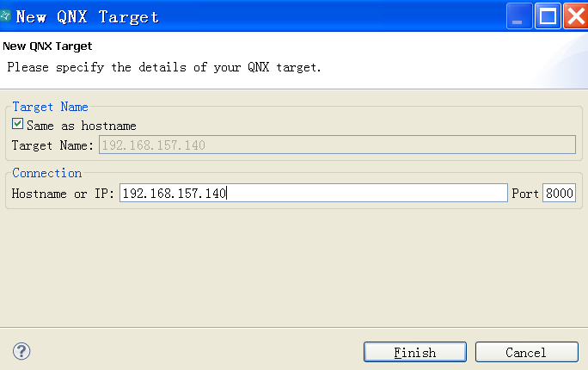Viewport: 588px width, 370px height.
Task: Click the blue 'Connection' group heading
Action: pyautogui.click(x=47, y=173)
